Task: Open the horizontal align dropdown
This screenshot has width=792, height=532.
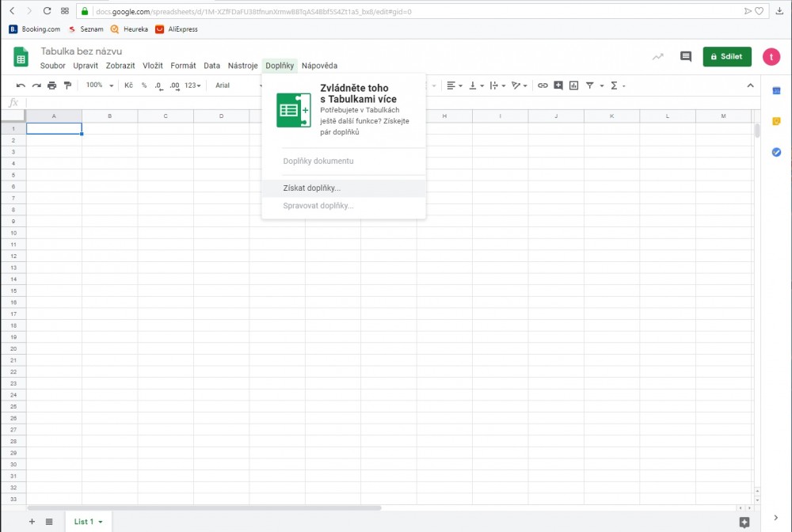Action: click(454, 85)
